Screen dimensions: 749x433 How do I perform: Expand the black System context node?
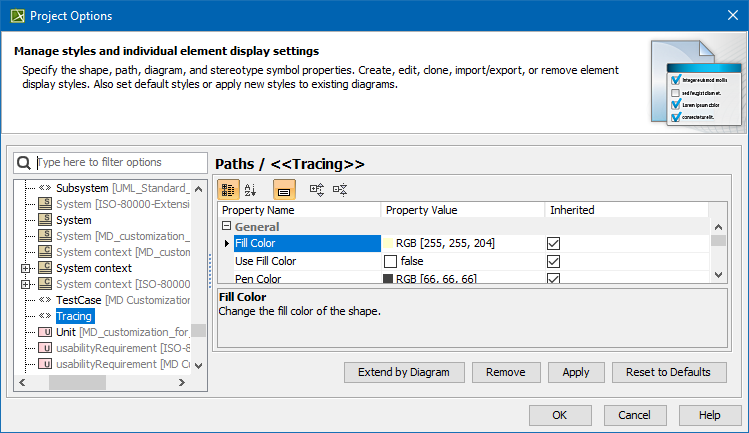(26, 268)
